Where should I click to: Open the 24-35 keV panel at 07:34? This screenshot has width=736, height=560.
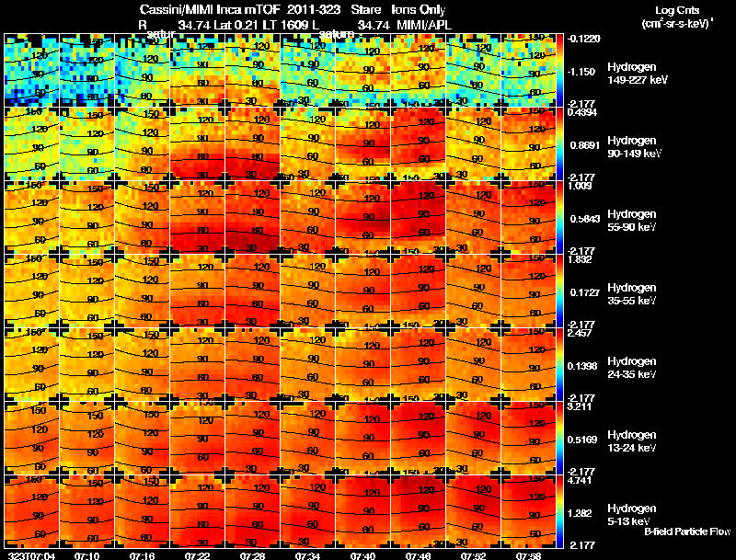307,365
